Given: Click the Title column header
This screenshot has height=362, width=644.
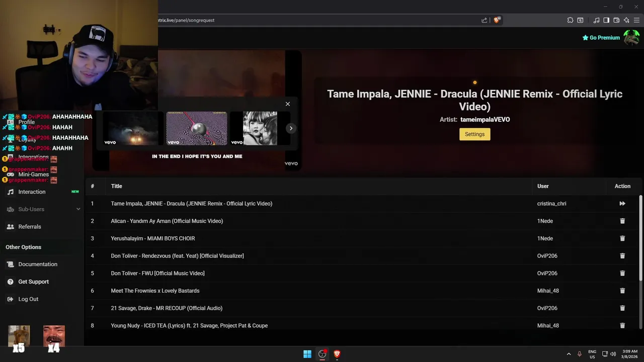Looking at the screenshot, I should tap(116, 186).
